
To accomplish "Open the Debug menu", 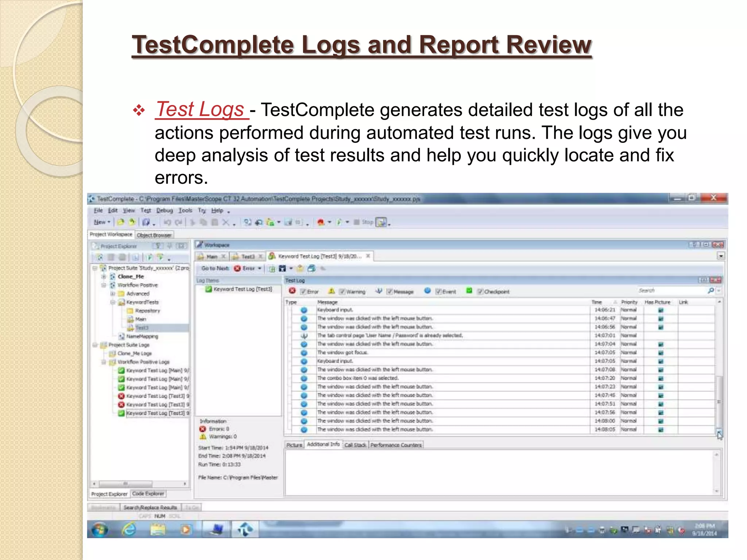I will 165,211.
